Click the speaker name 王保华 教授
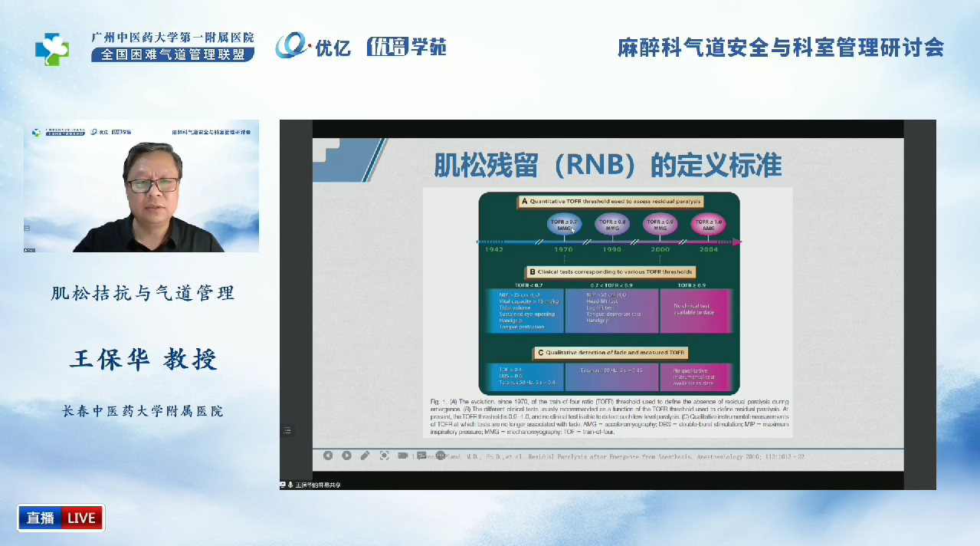Viewport: 980px width, 546px height. [x=143, y=359]
